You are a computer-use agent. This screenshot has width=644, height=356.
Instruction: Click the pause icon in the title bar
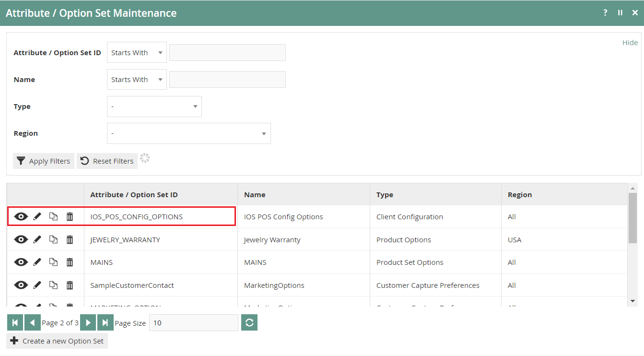tap(620, 12)
